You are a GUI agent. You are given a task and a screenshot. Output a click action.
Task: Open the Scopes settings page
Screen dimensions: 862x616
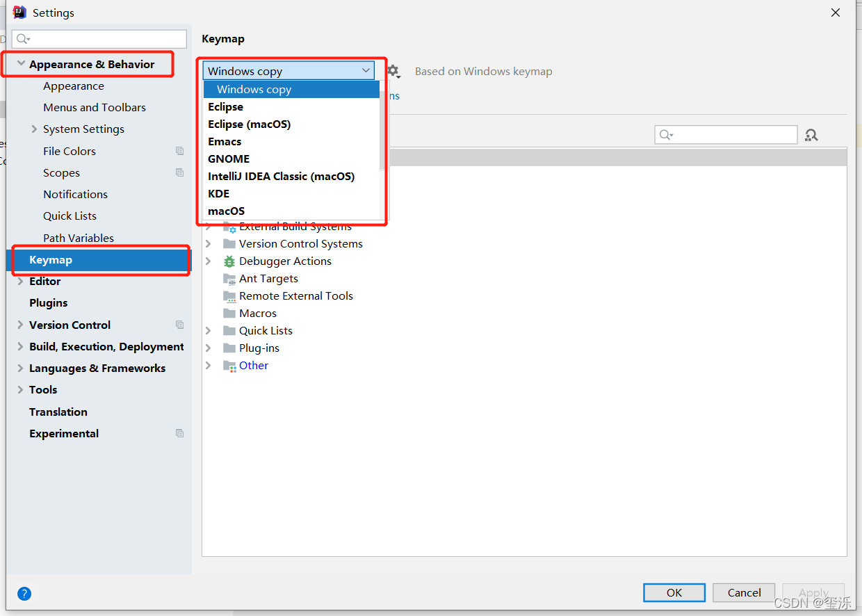coord(61,172)
